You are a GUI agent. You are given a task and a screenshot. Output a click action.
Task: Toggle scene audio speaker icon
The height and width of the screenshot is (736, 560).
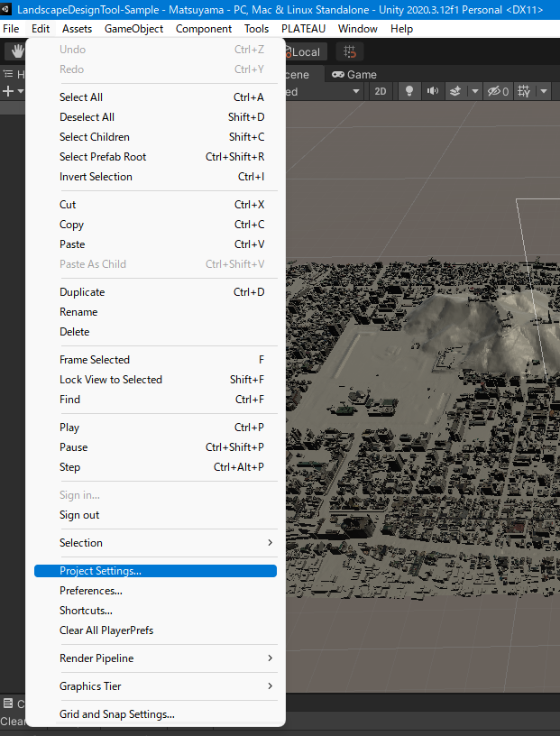tap(432, 91)
